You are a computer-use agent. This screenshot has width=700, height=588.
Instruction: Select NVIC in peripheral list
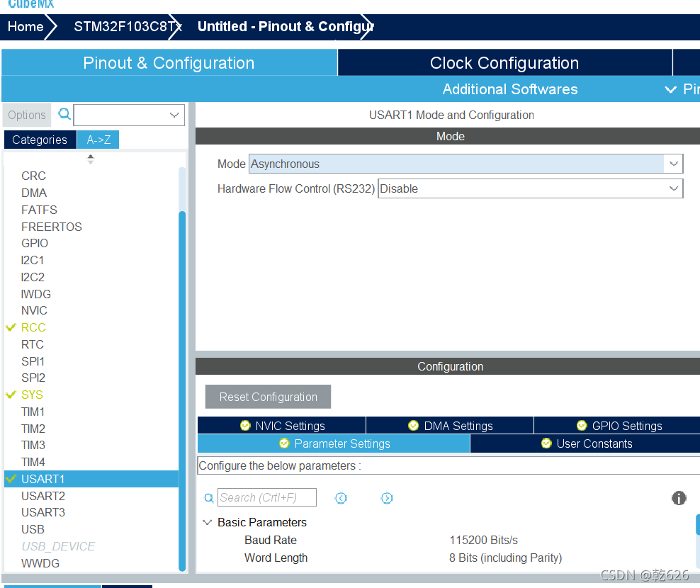pos(34,311)
